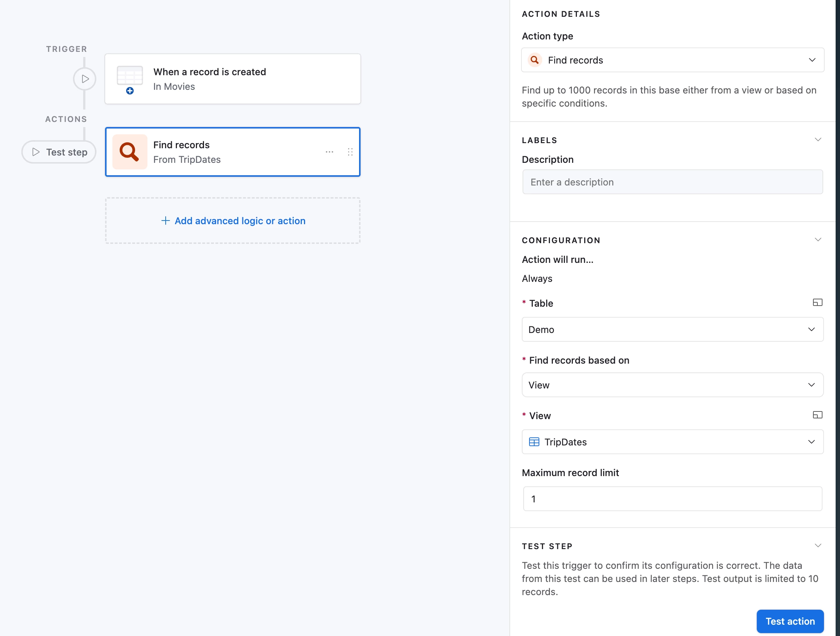840x636 pixels.
Task: Open the Table dropdown showing Demo
Action: coord(672,329)
